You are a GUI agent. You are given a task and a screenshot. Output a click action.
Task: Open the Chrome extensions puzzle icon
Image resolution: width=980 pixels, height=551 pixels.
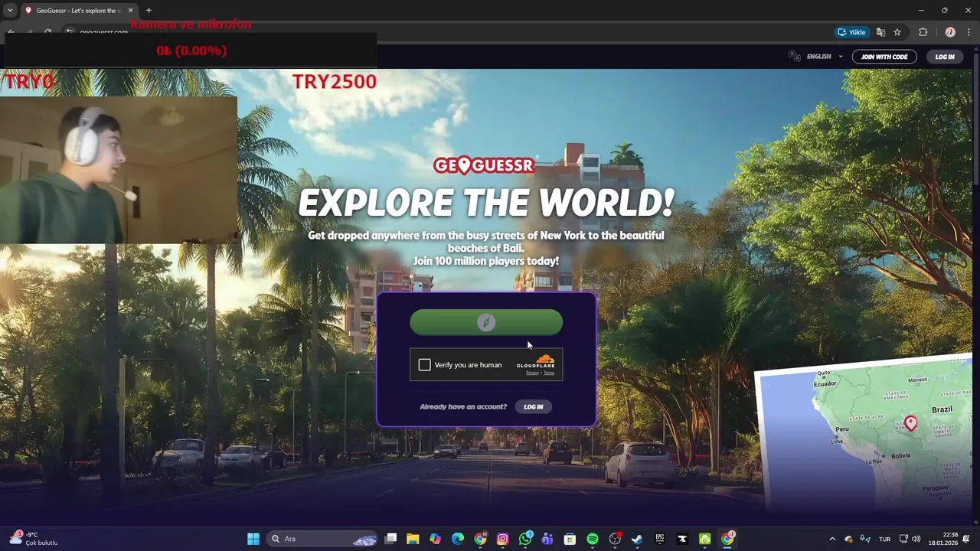point(923,32)
